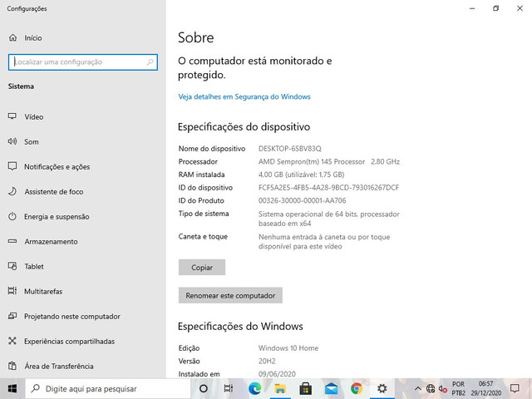Open Task View on taskbar

coord(229,388)
